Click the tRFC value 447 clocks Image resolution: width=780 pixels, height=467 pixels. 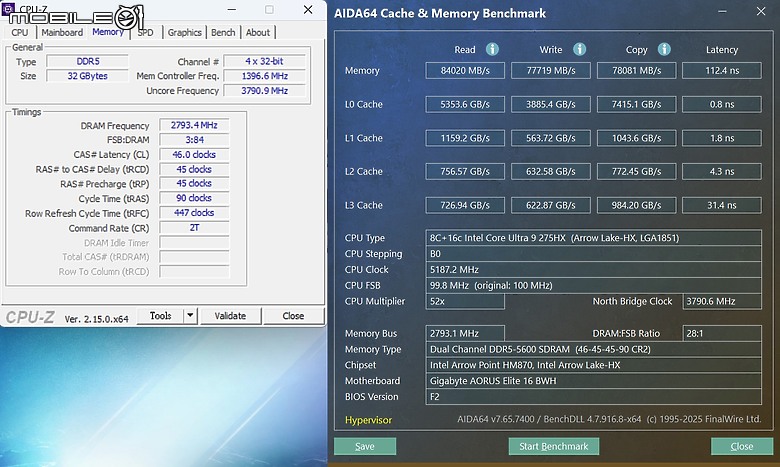click(194, 213)
